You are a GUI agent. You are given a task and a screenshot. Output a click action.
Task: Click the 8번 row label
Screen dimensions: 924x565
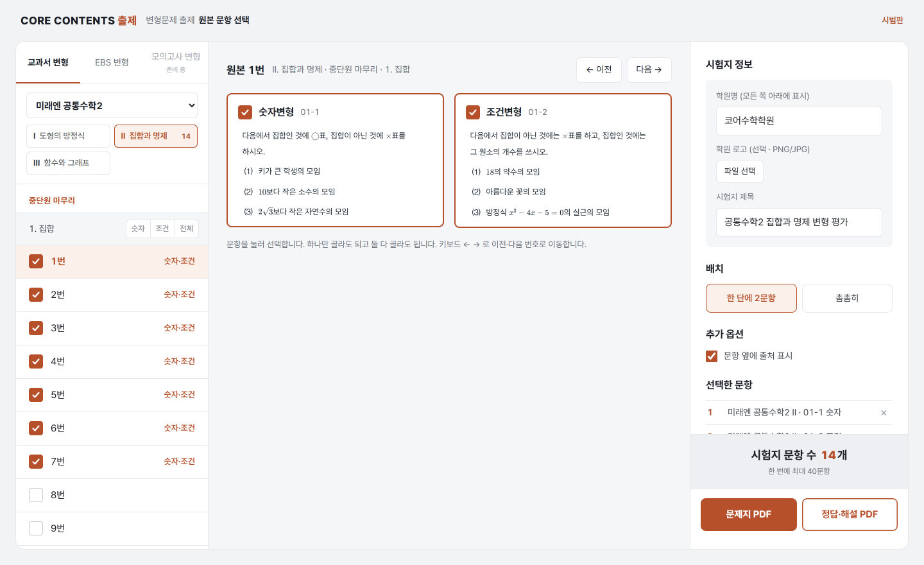coord(58,495)
